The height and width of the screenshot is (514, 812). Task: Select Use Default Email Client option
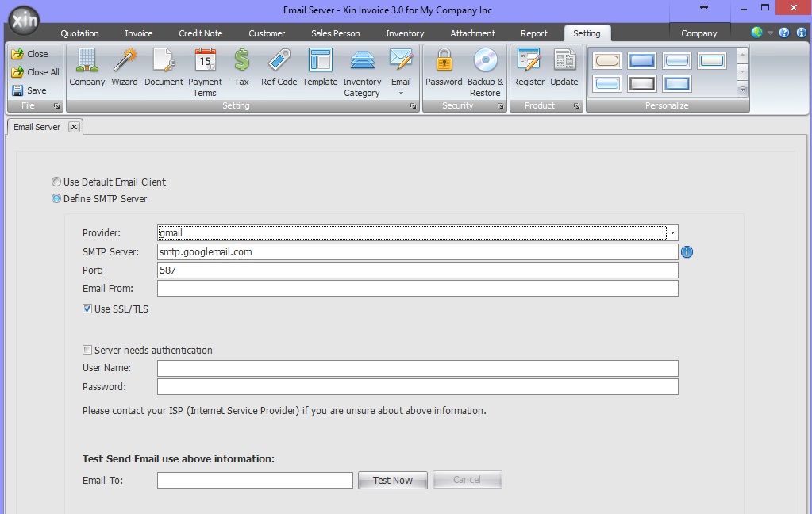[x=108, y=182]
